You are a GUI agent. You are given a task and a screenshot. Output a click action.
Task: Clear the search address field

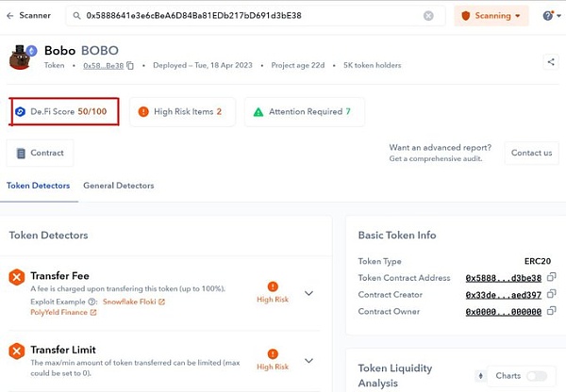point(428,16)
